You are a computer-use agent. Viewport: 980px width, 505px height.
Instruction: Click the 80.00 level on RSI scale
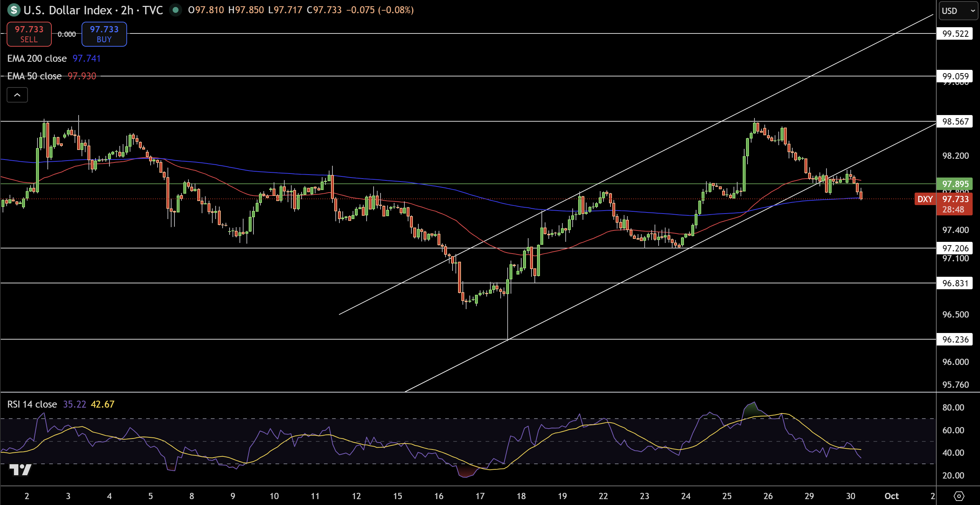coord(953,407)
